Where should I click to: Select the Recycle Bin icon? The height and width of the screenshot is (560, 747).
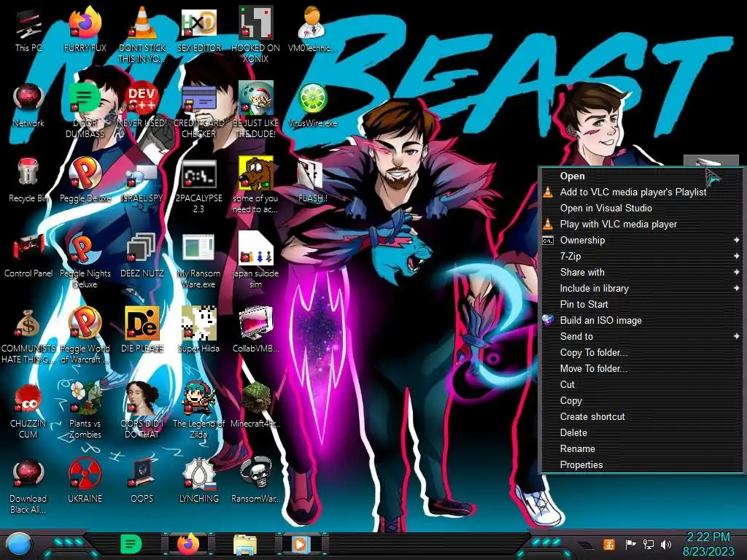click(x=28, y=180)
